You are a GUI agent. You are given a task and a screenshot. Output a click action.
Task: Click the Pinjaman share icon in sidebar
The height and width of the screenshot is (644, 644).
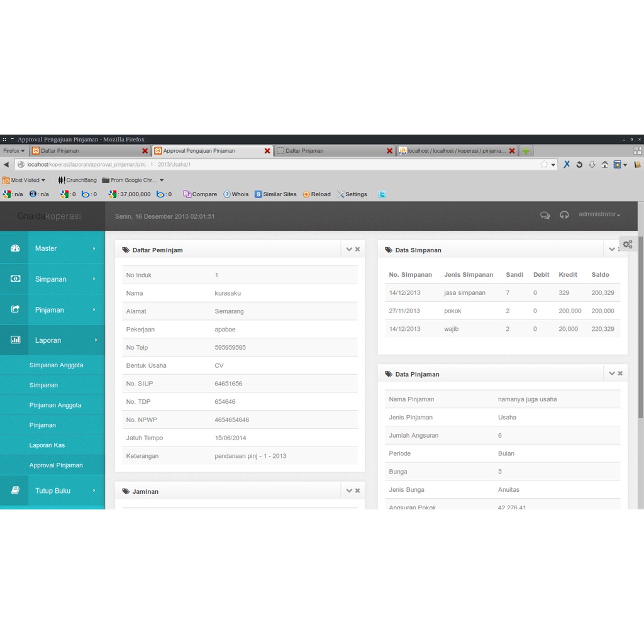pos(15,309)
